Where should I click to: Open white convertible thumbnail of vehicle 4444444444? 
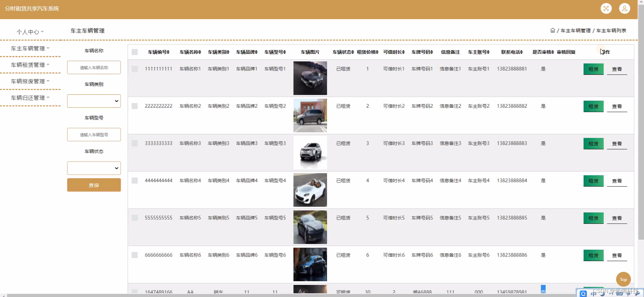tap(310, 190)
